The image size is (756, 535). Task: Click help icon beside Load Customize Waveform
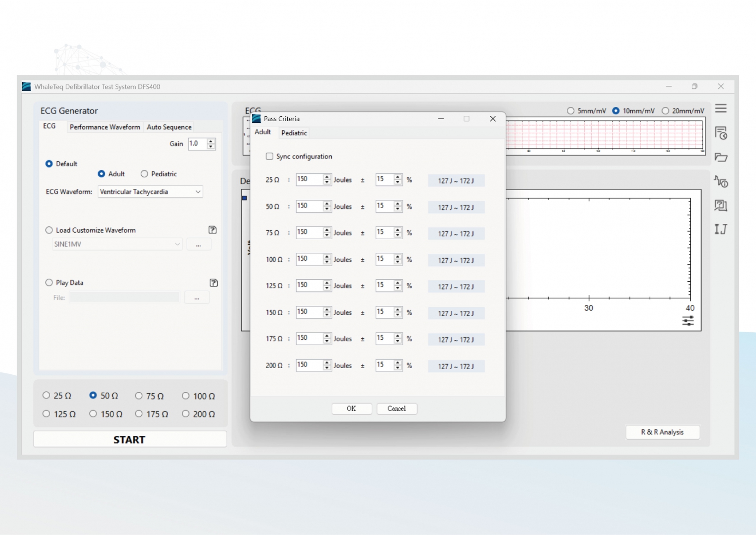[213, 230]
